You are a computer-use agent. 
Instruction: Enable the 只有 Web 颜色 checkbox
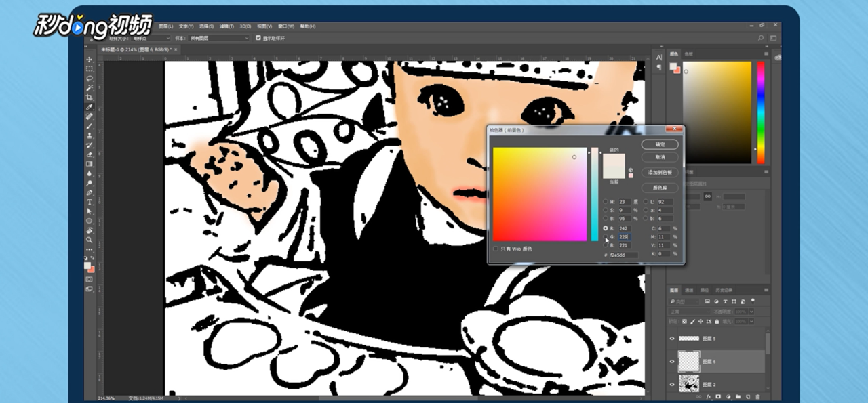pos(496,249)
